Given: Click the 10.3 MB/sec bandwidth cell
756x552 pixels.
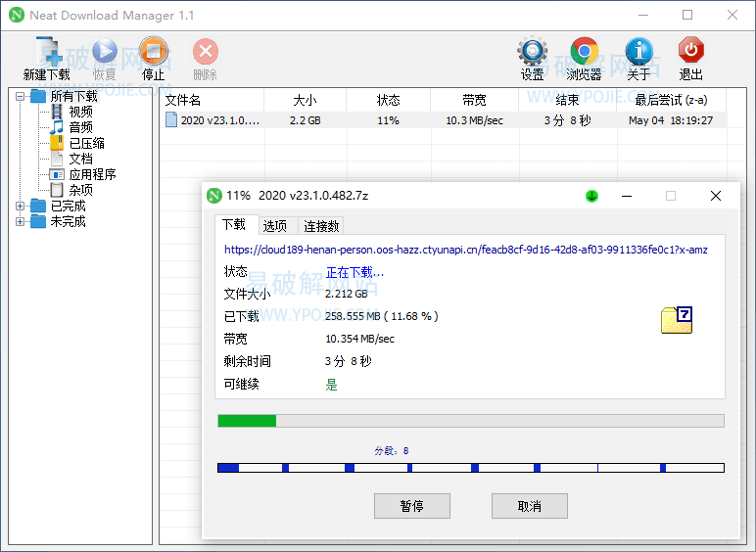Looking at the screenshot, I should point(474,120).
